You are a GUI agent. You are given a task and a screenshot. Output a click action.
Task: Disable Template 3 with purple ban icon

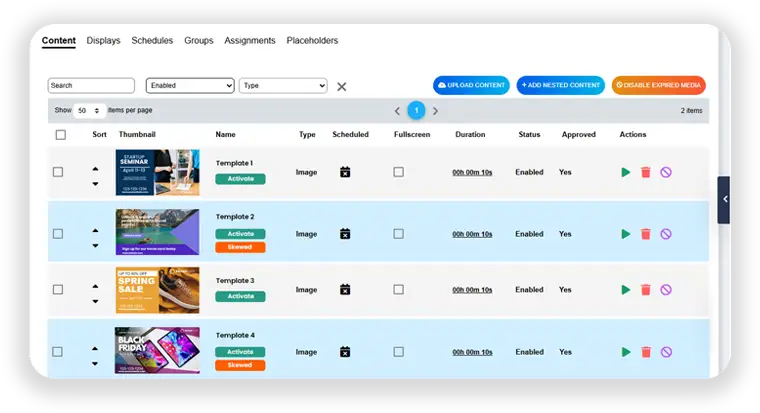tap(666, 290)
